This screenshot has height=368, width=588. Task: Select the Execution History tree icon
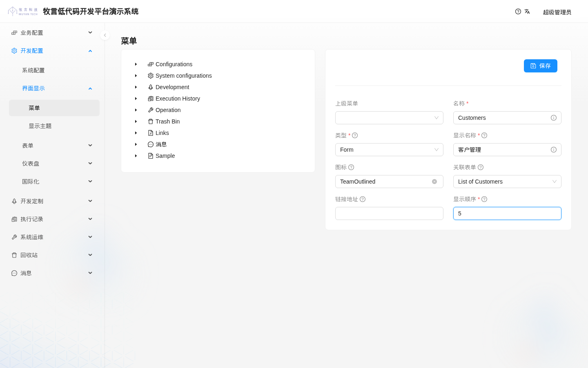click(x=151, y=99)
